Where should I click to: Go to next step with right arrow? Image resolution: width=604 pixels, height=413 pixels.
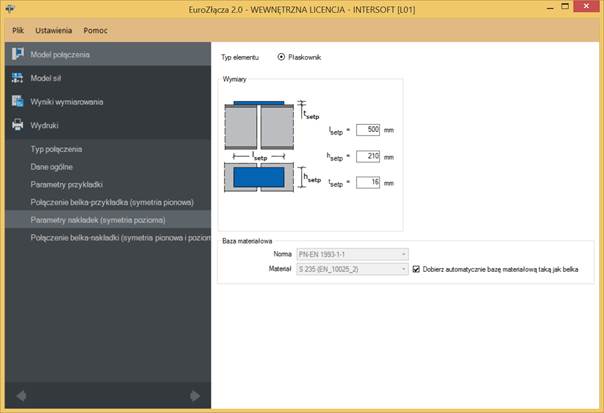(195, 396)
